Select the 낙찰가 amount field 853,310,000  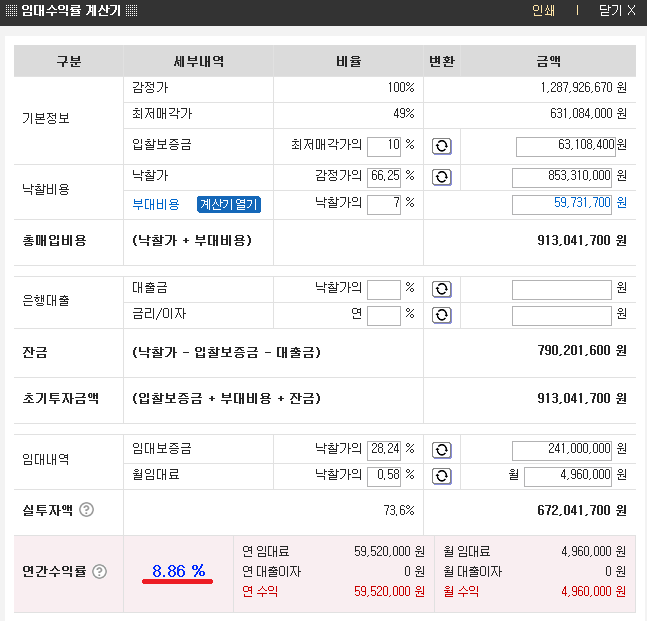coord(562,177)
